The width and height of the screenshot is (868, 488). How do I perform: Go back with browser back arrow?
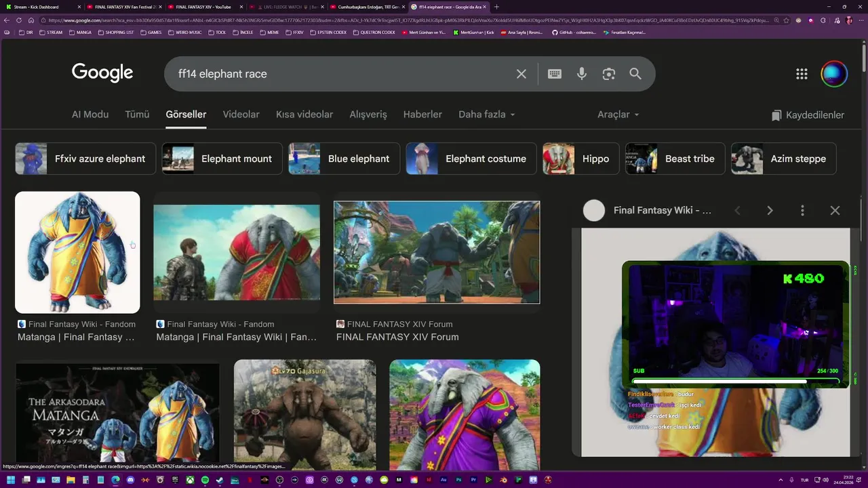point(7,20)
